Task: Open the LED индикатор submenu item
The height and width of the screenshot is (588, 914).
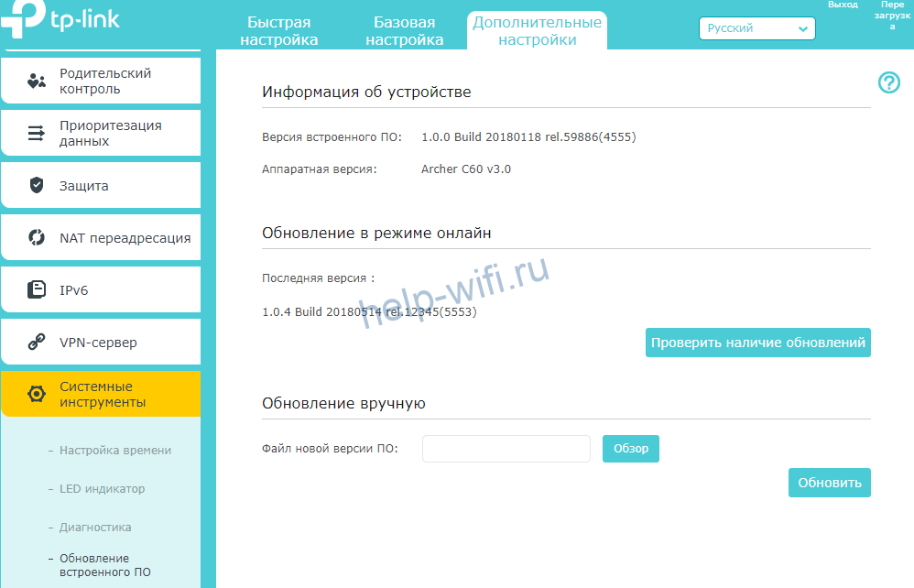Action: [x=102, y=489]
